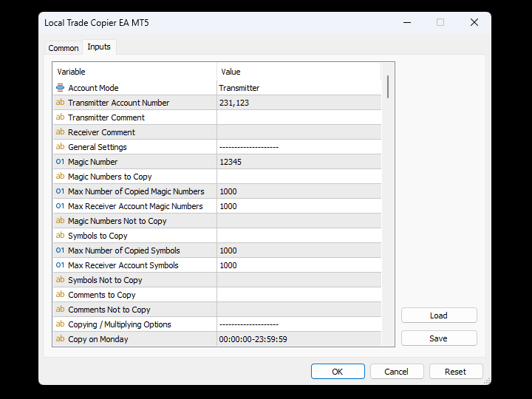Select the 'General Settings' label
This screenshot has height=399, width=532.
[x=98, y=147]
